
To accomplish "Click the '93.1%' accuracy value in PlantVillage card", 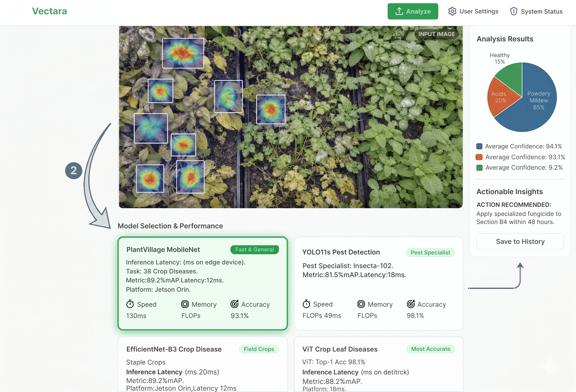I will (x=239, y=315).
